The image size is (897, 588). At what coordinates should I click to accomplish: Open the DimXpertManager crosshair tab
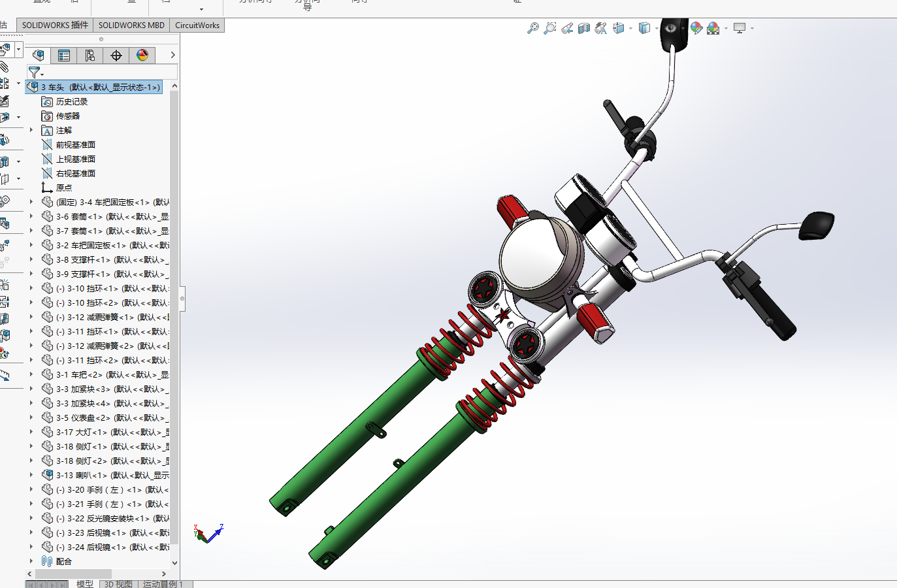point(116,56)
